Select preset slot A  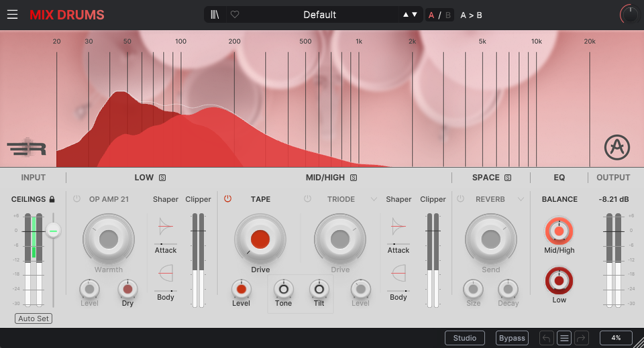[431, 15]
